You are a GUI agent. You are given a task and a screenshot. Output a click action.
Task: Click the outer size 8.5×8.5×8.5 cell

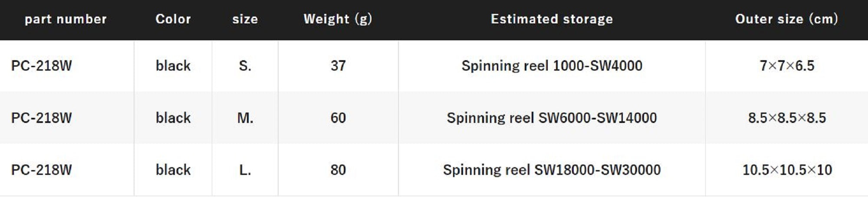coord(787,118)
